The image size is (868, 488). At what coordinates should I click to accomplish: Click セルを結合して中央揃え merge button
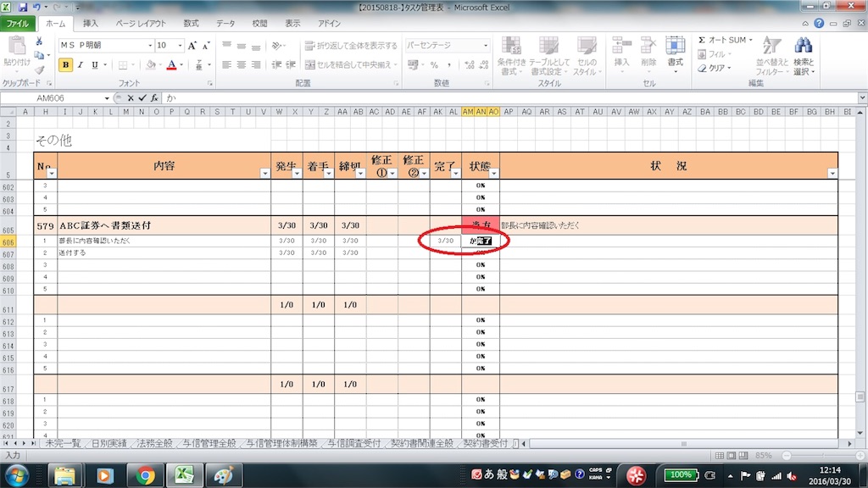351,64
